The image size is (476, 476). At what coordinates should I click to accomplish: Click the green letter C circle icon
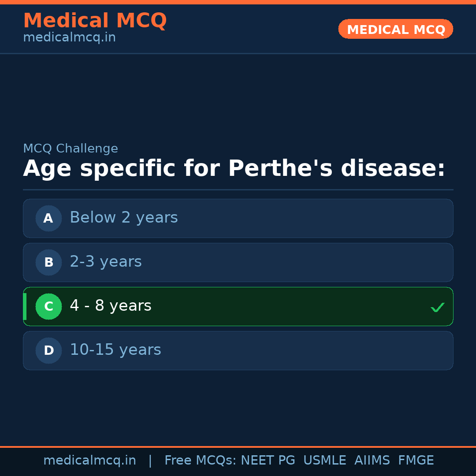tap(48, 306)
